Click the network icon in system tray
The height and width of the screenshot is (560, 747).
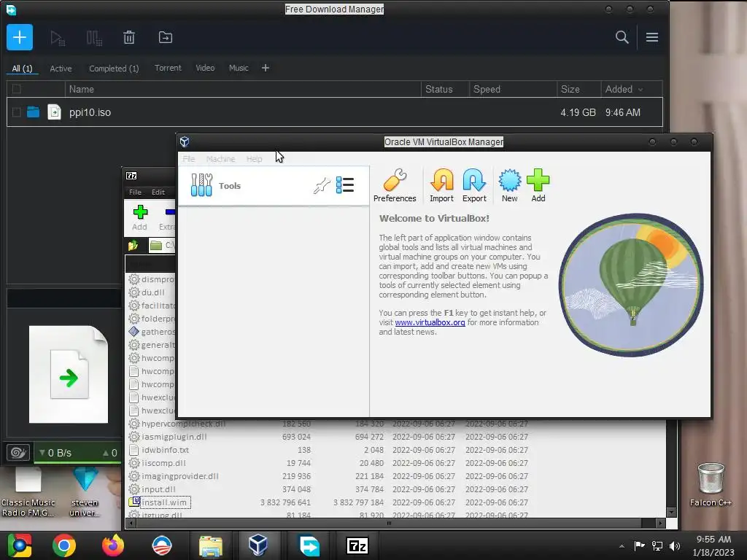pos(657,546)
